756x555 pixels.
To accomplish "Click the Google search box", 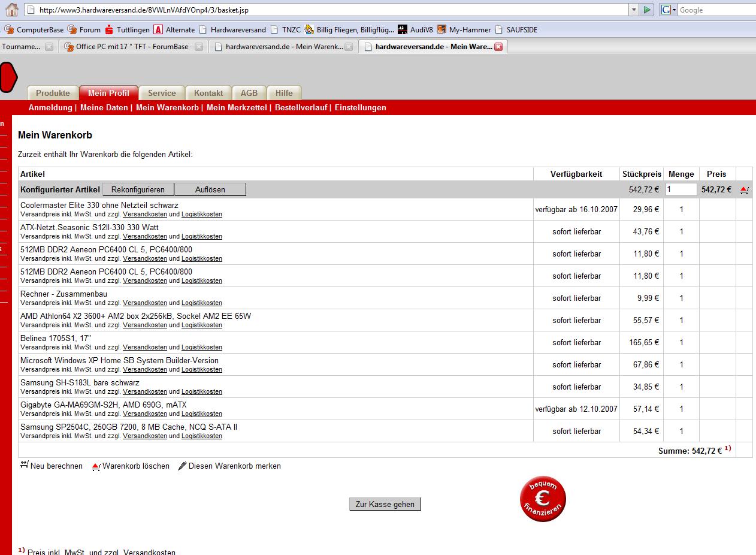I will (716, 10).
